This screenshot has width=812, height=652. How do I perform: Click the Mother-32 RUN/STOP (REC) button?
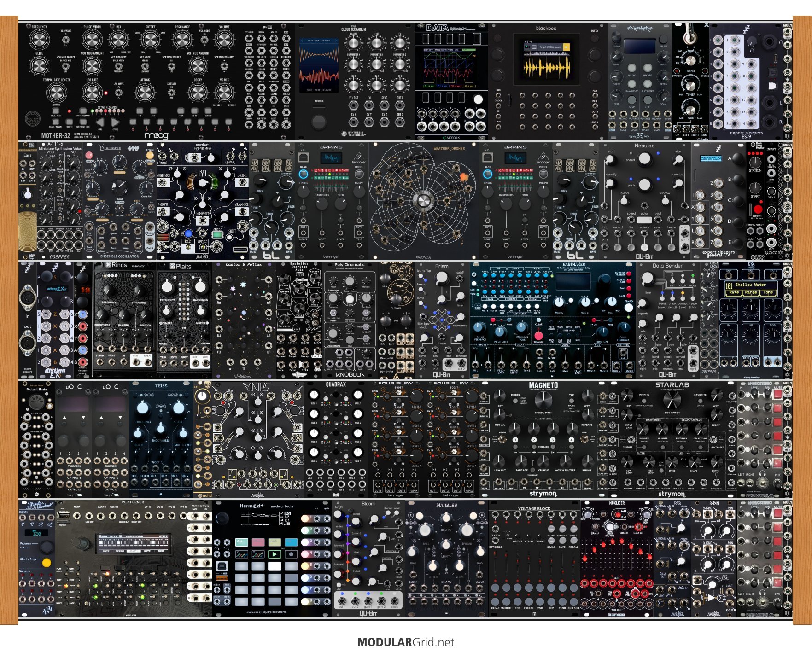83,122
